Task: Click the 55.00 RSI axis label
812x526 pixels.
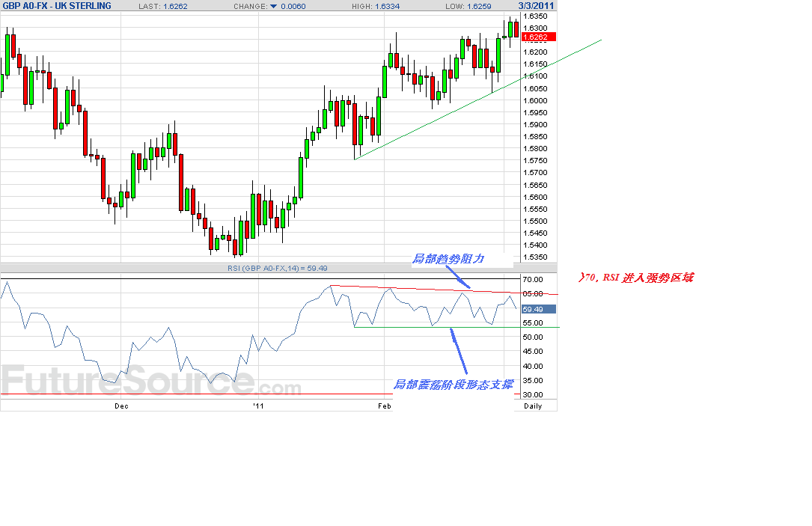Action: pyautogui.click(x=533, y=322)
